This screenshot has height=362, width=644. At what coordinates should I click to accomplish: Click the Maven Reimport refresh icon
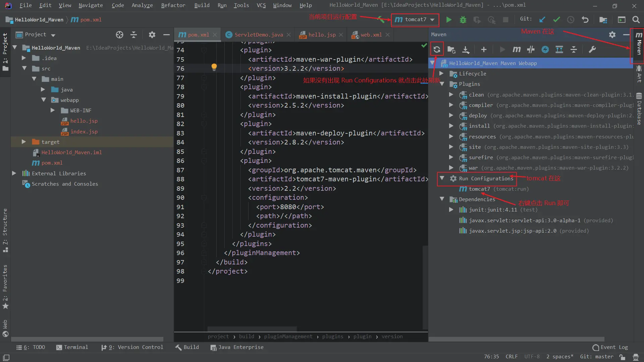point(437,50)
